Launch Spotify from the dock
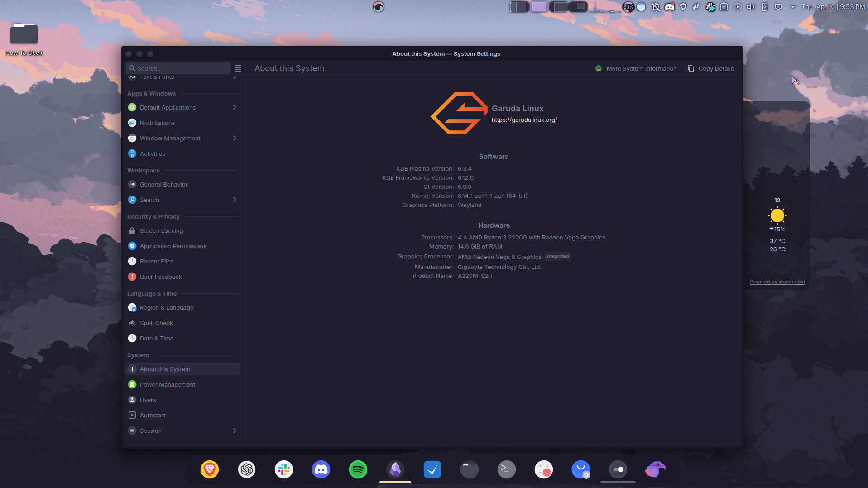The image size is (868, 488). coord(358,469)
